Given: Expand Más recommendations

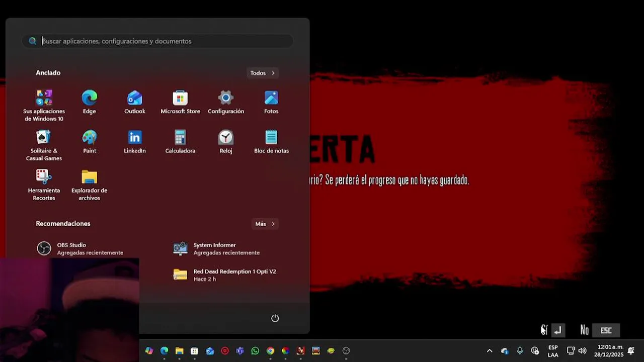Looking at the screenshot, I should pyautogui.click(x=265, y=224).
